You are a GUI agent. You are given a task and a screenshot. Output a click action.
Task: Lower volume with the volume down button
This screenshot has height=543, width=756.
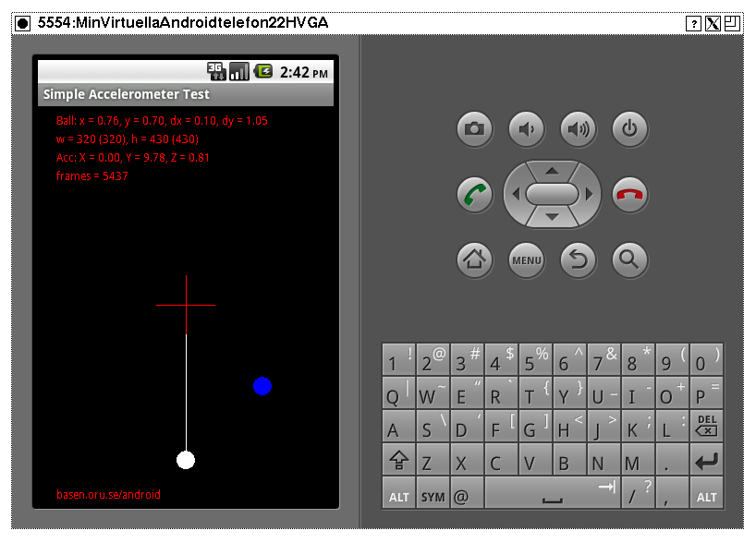click(x=527, y=128)
